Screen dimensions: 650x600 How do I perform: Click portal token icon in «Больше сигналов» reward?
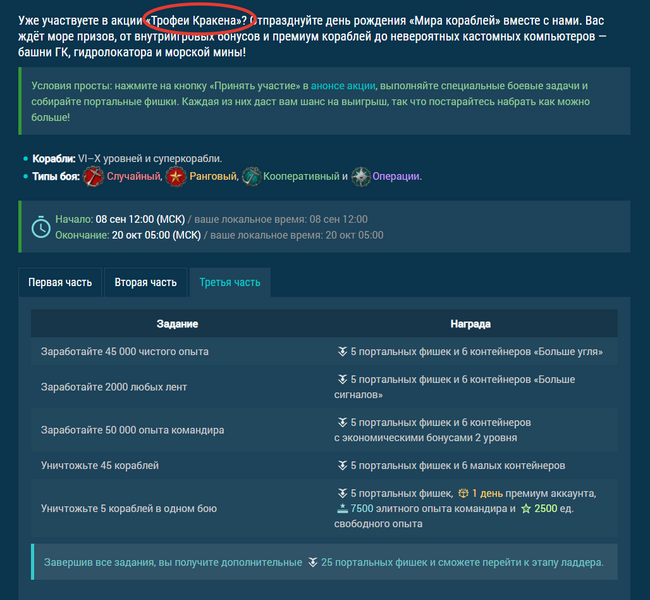point(342,380)
